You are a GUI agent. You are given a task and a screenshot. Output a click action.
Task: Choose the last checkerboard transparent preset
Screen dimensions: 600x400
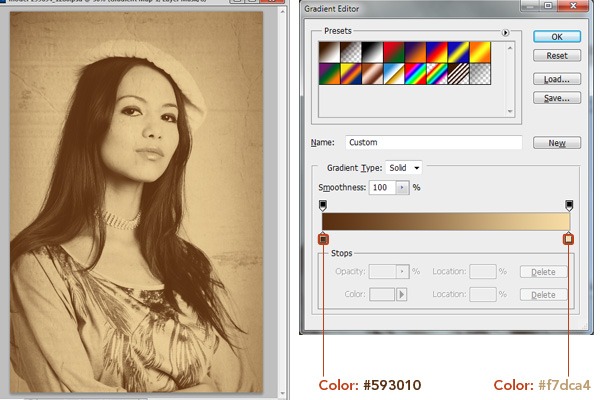[480, 74]
